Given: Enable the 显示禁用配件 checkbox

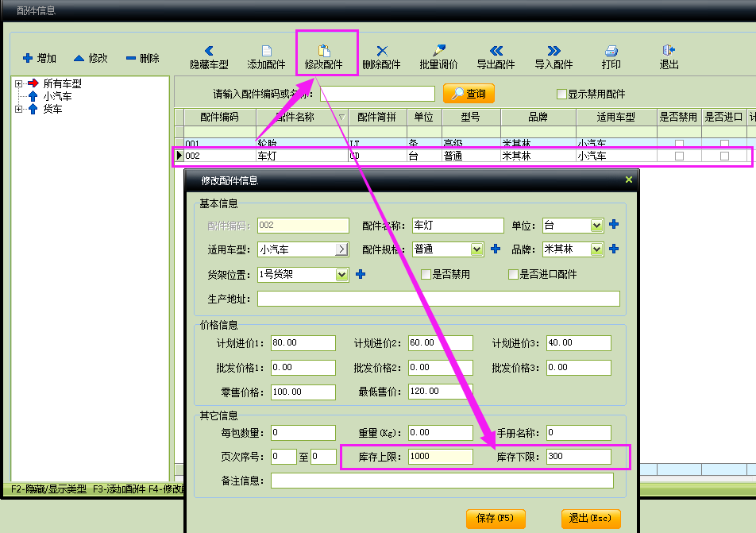Looking at the screenshot, I should [561, 94].
